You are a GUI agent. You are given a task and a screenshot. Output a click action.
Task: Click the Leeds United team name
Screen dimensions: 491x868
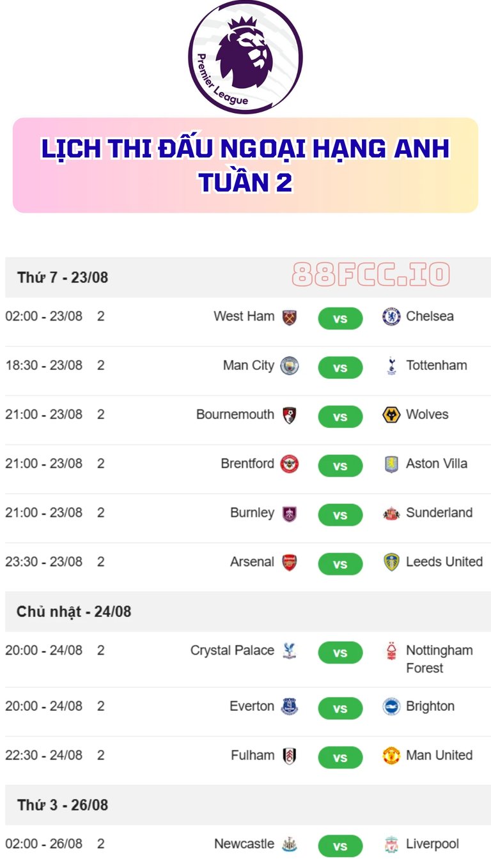tap(444, 562)
